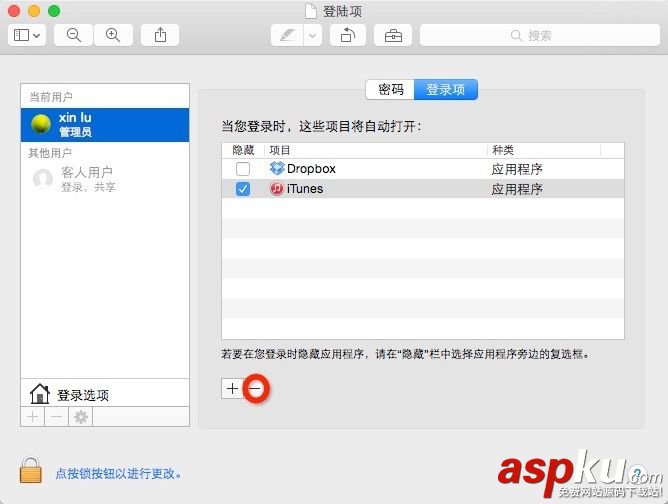Image resolution: width=668 pixels, height=504 pixels.
Task: Open the Share icon in toolbar
Action: click(160, 35)
